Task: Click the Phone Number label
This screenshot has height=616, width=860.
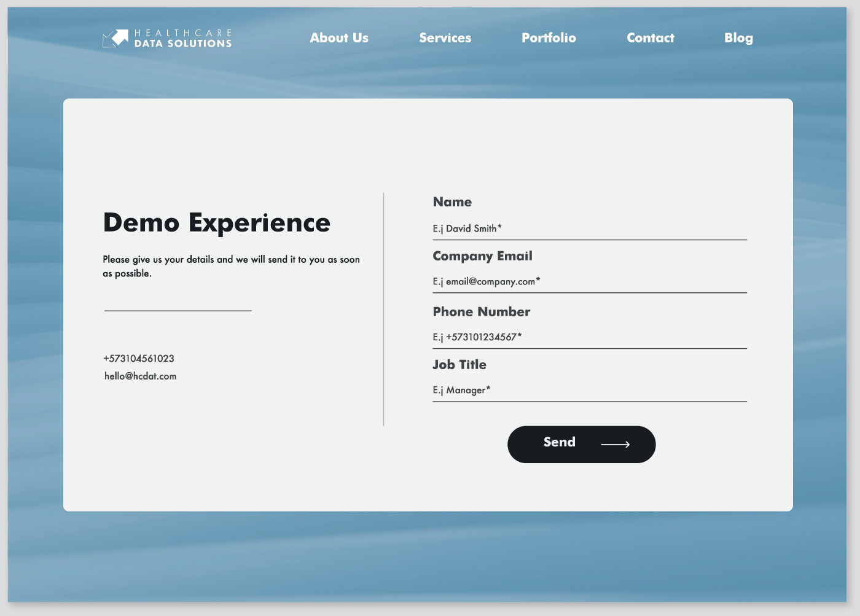Action: tap(481, 312)
